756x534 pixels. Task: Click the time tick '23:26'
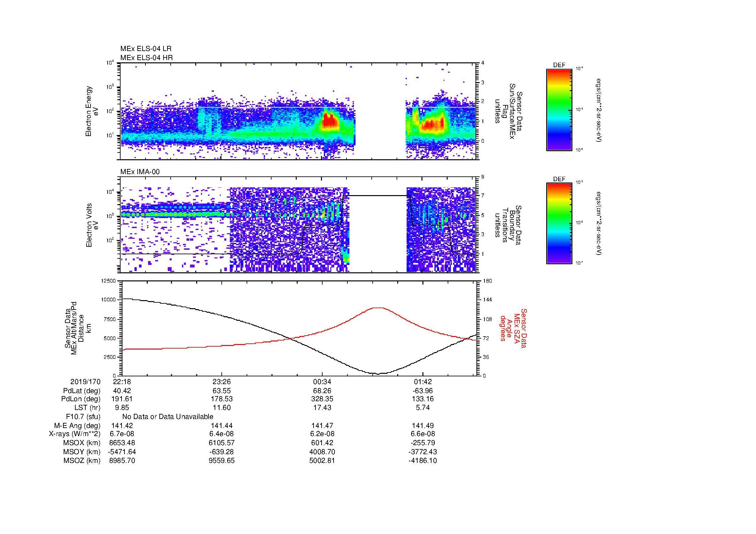222,382
